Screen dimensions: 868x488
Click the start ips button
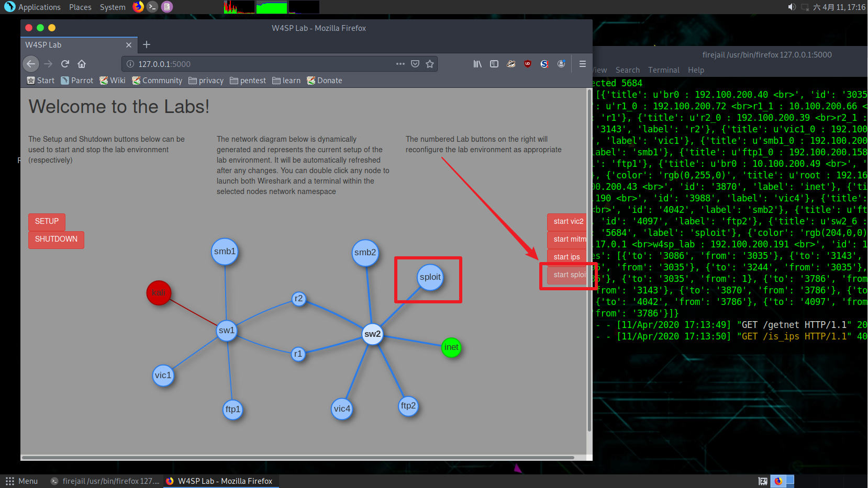pos(567,257)
